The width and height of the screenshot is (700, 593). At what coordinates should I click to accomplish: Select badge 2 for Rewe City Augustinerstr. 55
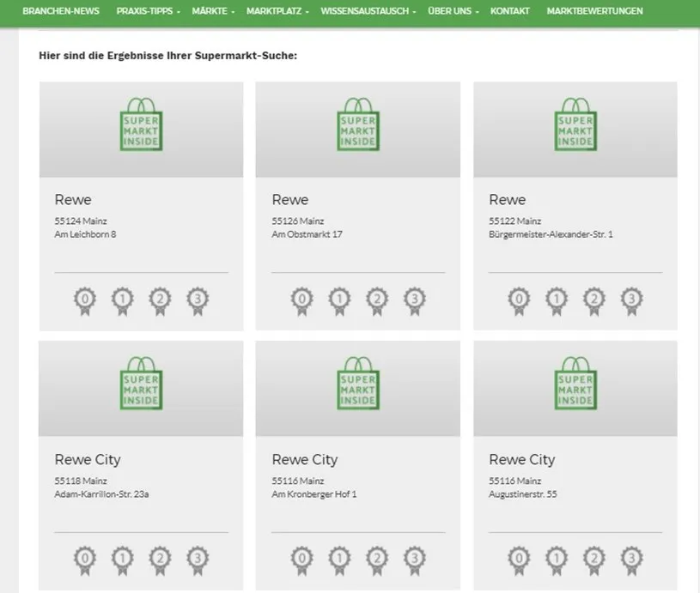[x=593, y=561]
